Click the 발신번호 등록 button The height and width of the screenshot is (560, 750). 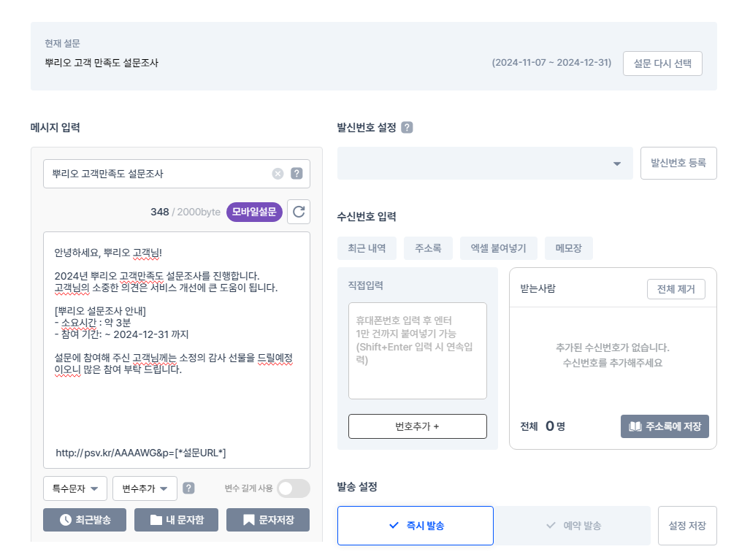click(678, 163)
